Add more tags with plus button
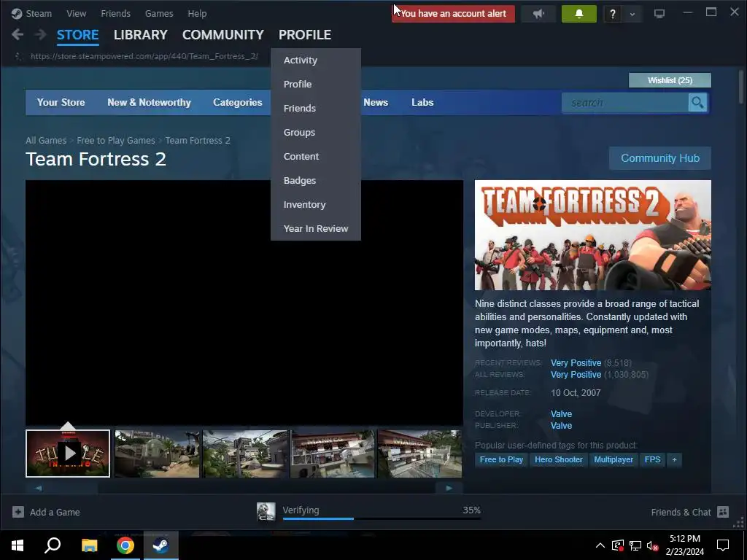Viewport: 747px width, 560px height. [674, 459]
